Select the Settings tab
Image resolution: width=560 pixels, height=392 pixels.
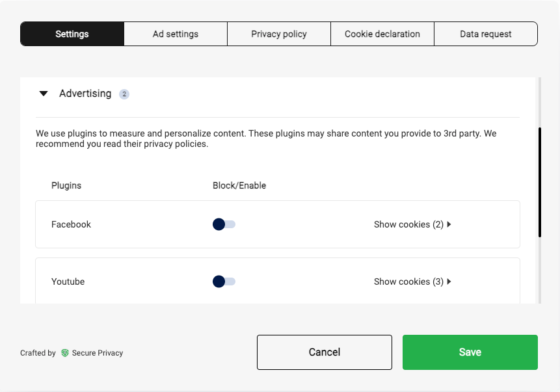pyautogui.click(x=72, y=34)
